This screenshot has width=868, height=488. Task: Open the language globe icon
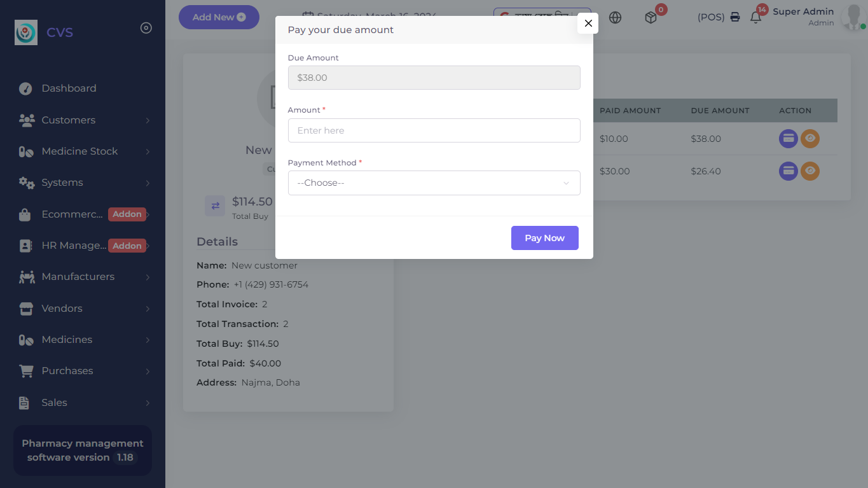tap(615, 18)
